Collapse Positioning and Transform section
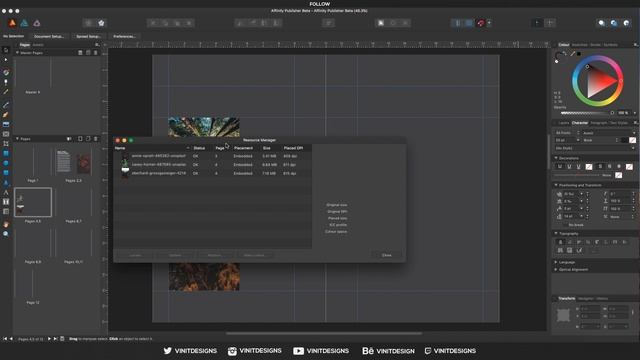 coord(556,185)
